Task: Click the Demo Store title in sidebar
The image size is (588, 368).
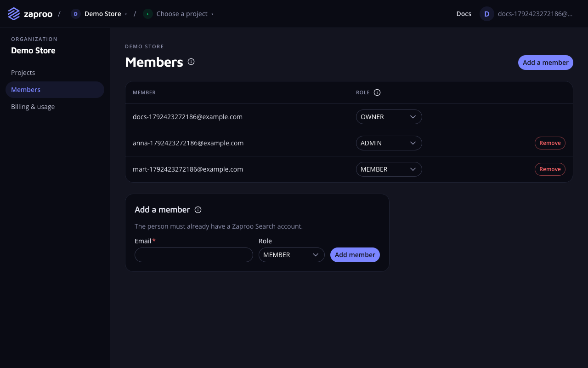Action: coord(33,51)
